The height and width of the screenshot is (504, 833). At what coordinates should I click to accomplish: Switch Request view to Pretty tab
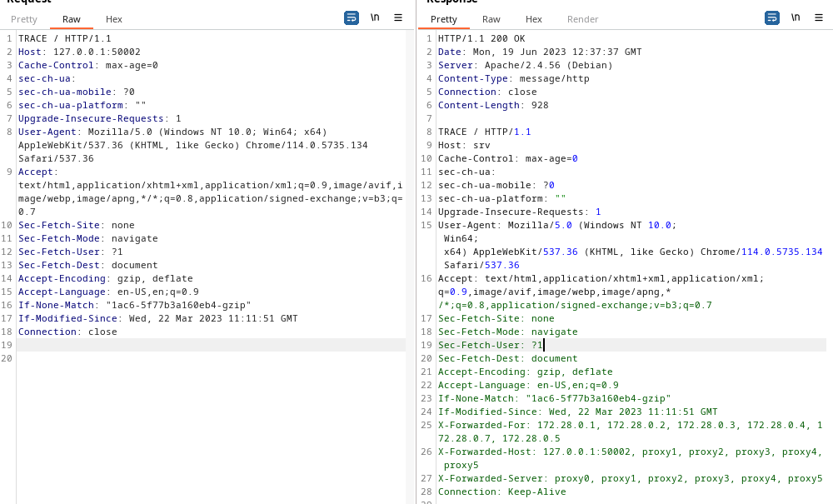click(x=24, y=19)
